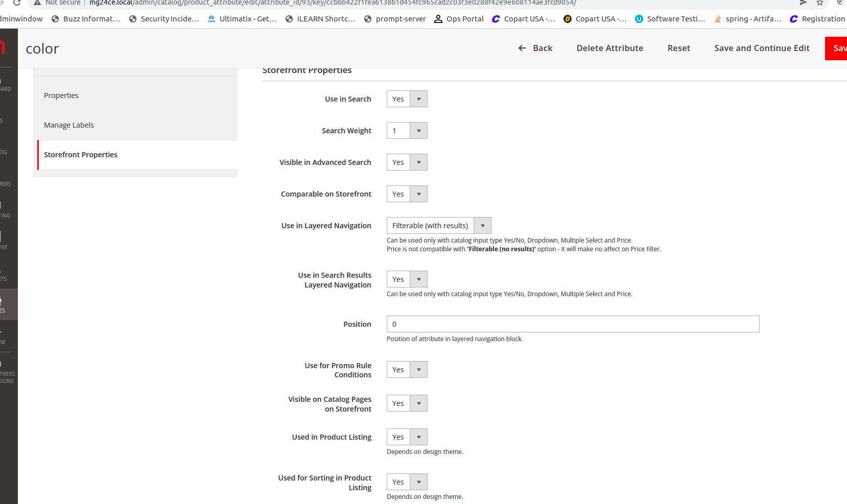847x504 pixels.
Task: Open the prompt-server bookmark
Action: point(394,19)
